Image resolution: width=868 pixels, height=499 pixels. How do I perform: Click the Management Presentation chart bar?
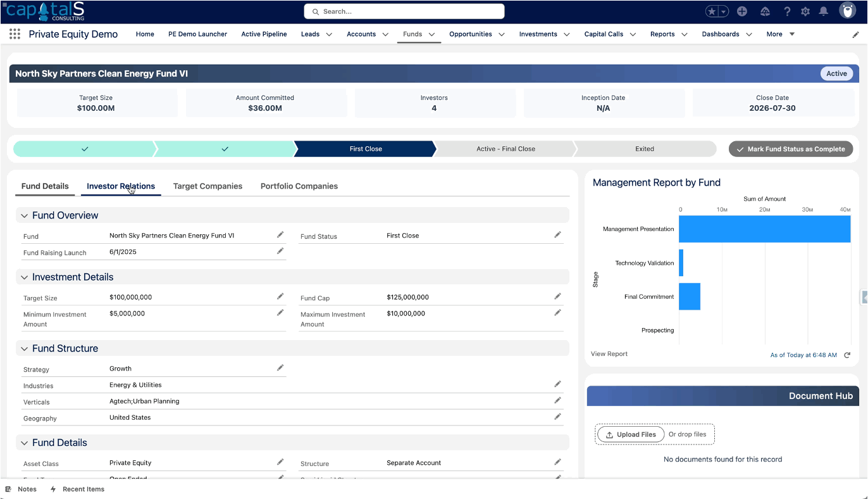[765, 229]
